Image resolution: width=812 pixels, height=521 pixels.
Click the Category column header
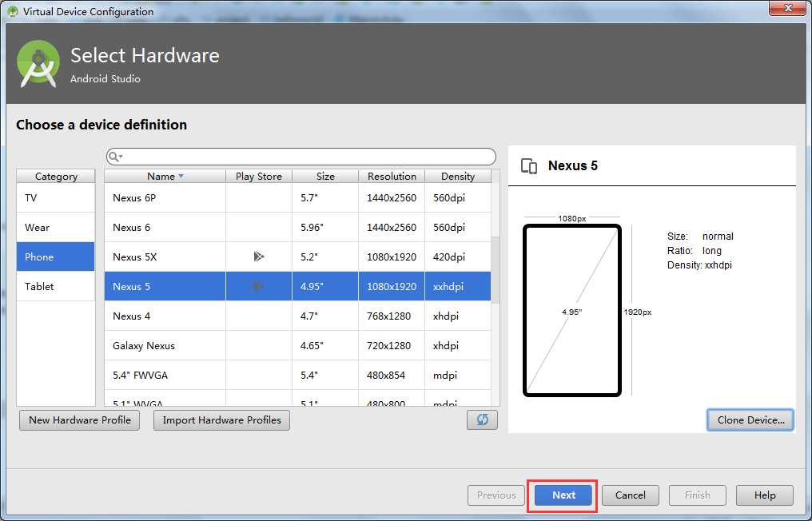pyautogui.click(x=56, y=176)
